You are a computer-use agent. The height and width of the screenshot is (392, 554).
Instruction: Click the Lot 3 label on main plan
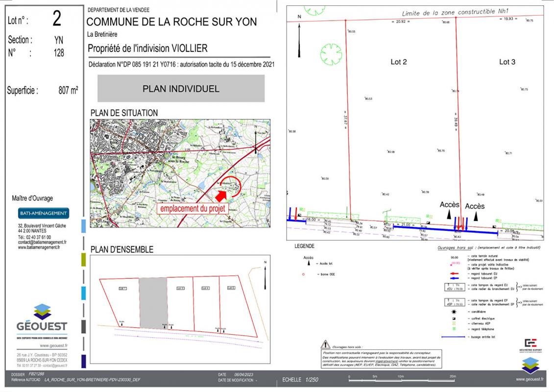507,62
